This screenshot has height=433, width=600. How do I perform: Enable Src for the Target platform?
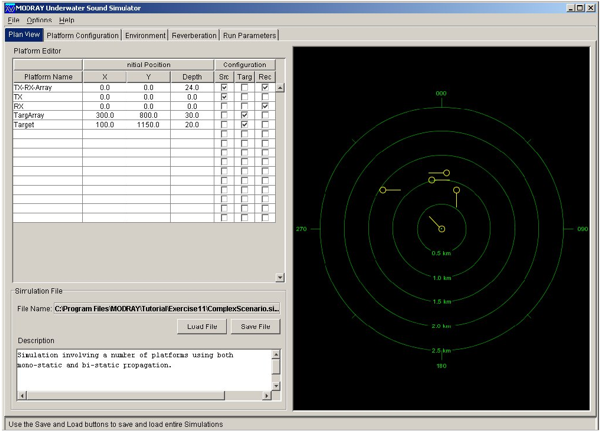pos(224,125)
